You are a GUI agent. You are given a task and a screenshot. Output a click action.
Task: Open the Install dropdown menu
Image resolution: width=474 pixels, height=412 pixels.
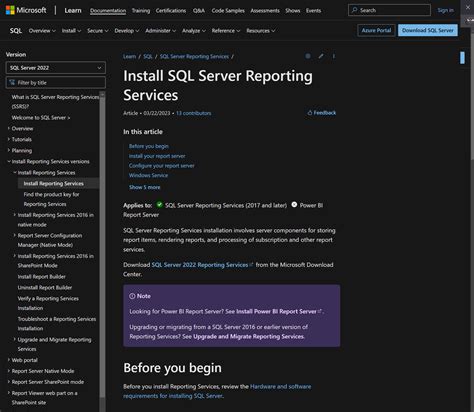pos(71,31)
